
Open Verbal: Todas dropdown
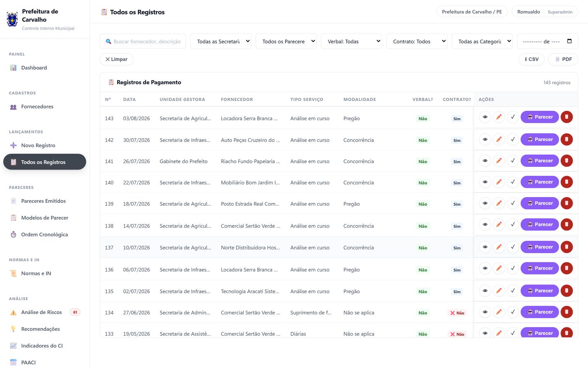(352, 41)
